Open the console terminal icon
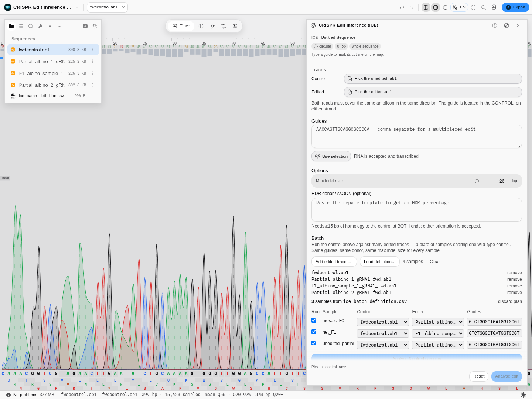The height and width of the screenshot is (399, 532). click(445, 7)
